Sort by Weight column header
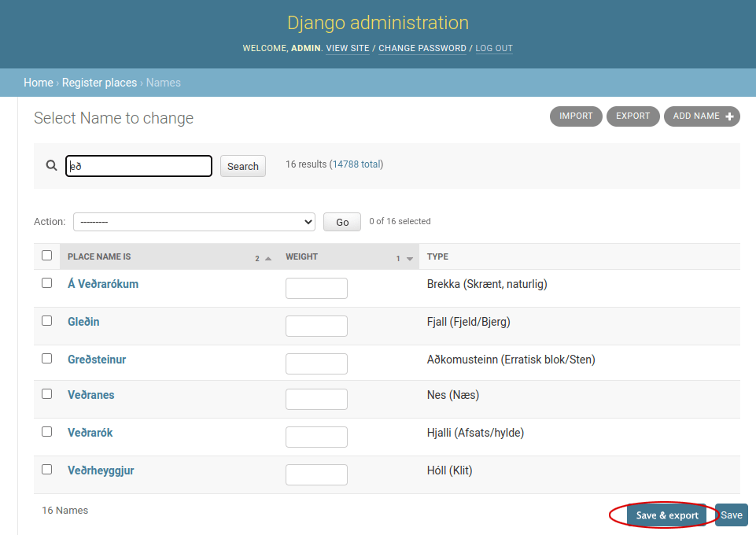 301,256
